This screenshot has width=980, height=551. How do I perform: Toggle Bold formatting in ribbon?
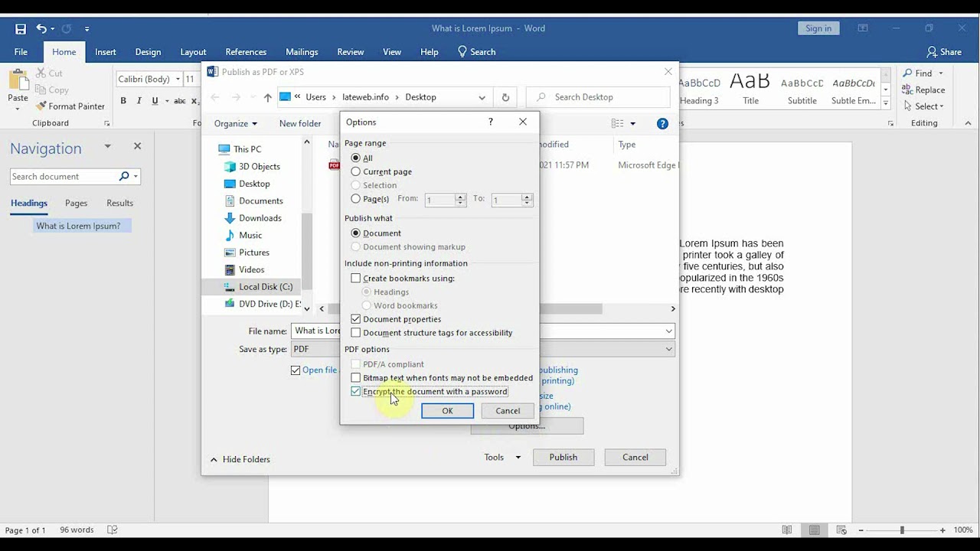point(123,101)
